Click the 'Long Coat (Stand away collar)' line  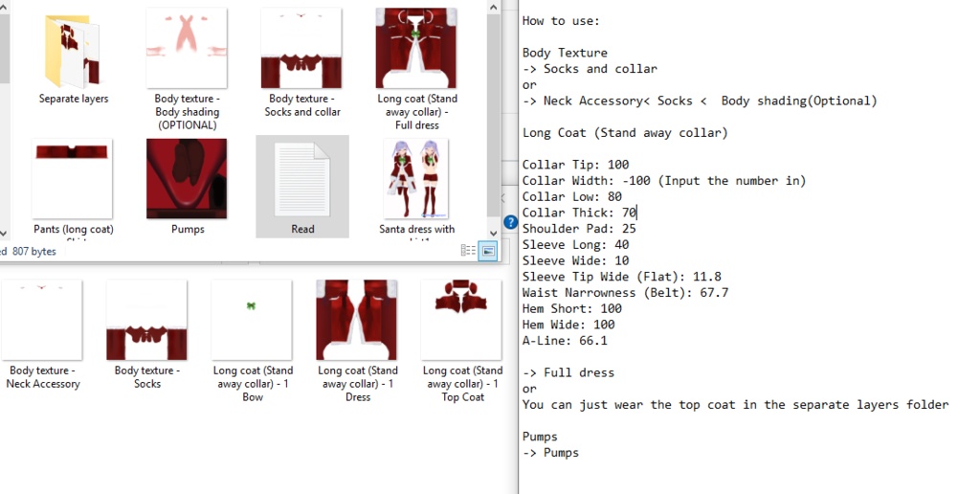(x=625, y=132)
